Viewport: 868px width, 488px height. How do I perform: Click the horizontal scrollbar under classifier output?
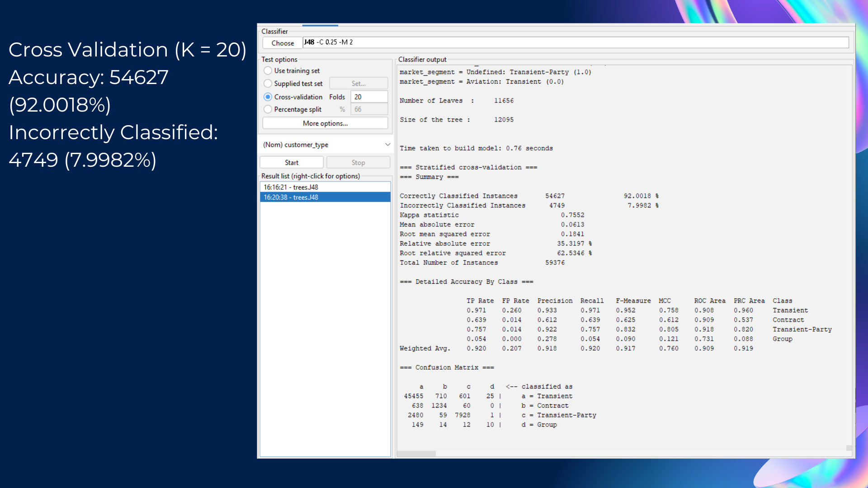(416, 454)
